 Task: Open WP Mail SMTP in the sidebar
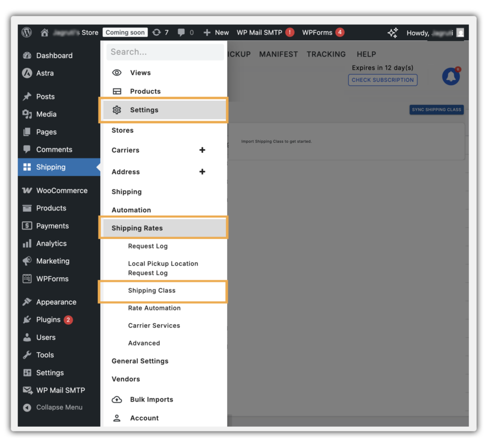[x=60, y=390]
